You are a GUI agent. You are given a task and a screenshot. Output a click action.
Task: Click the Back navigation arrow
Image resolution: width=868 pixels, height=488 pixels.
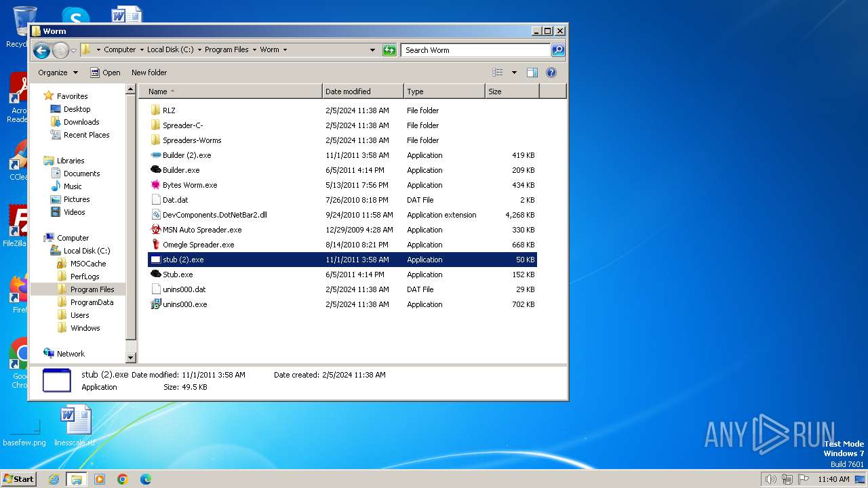[41, 50]
